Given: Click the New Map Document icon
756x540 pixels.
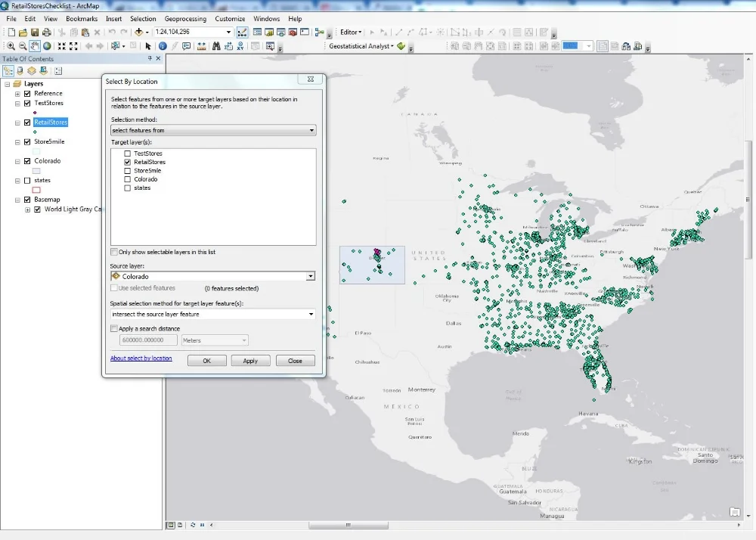Looking at the screenshot, I should click(11, 33).
